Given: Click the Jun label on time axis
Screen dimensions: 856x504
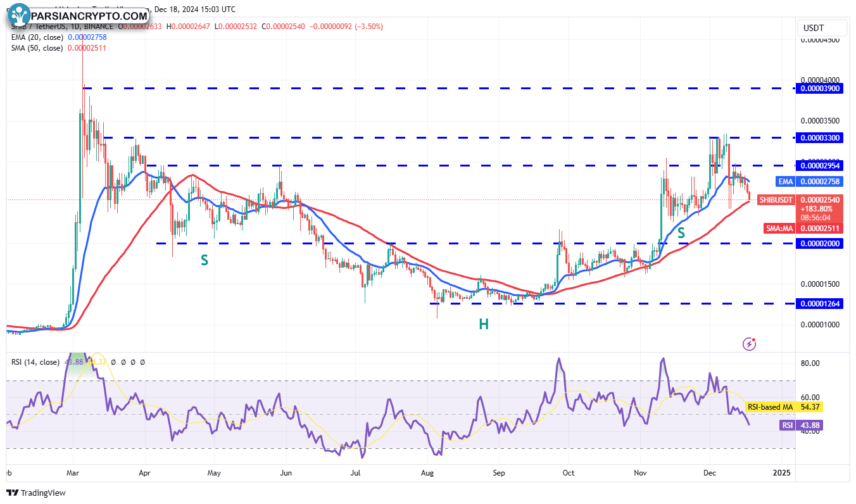Looking at the screenshot, I should (286, 472).
